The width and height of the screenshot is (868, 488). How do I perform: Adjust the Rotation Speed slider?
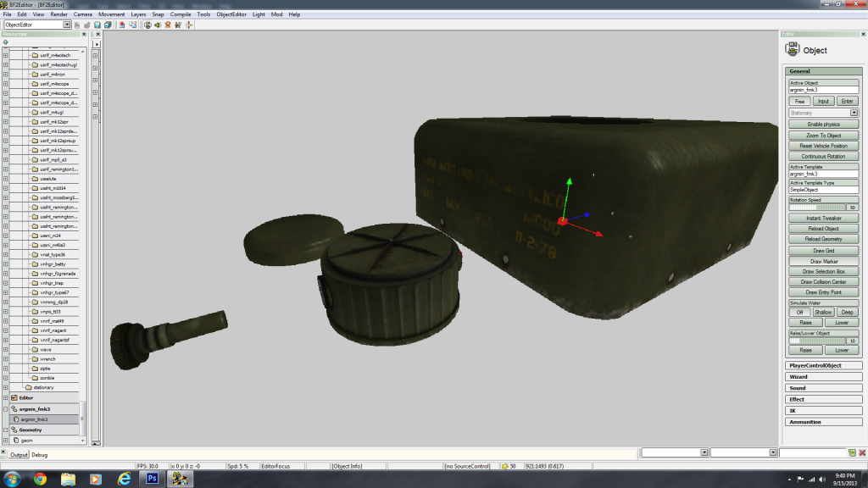coord(817,207)
